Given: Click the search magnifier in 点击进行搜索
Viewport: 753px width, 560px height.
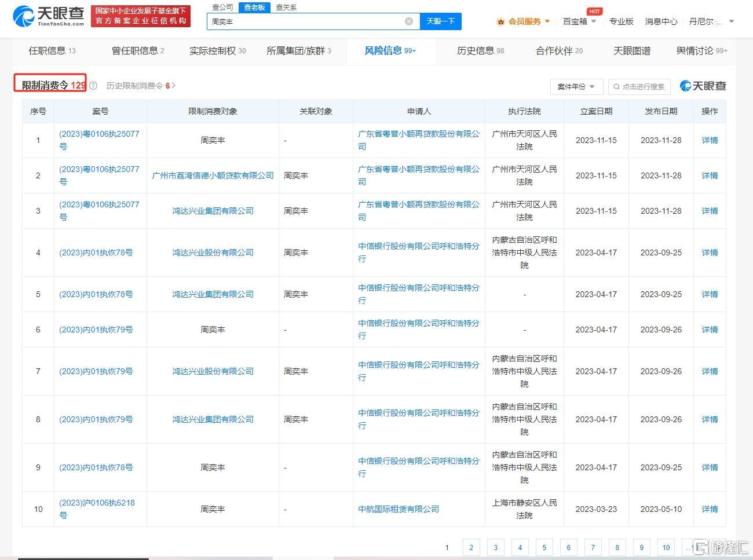Looking at the screenshot, I should pos(617,86).
